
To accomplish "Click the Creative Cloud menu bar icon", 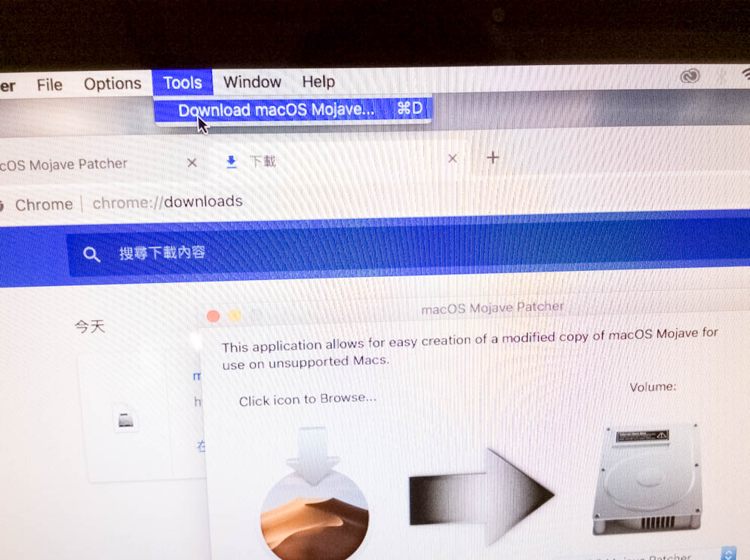I will pos(690,76).
